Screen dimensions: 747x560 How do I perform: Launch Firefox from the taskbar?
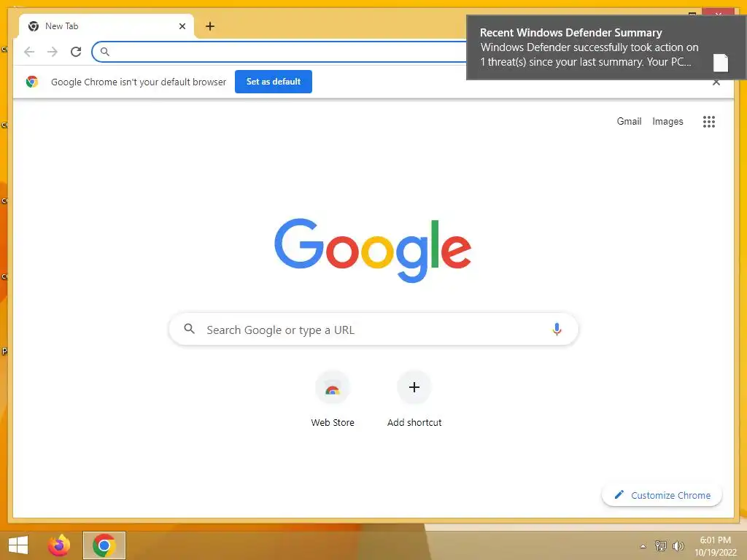pyautogui.click(x=59, y=545)
